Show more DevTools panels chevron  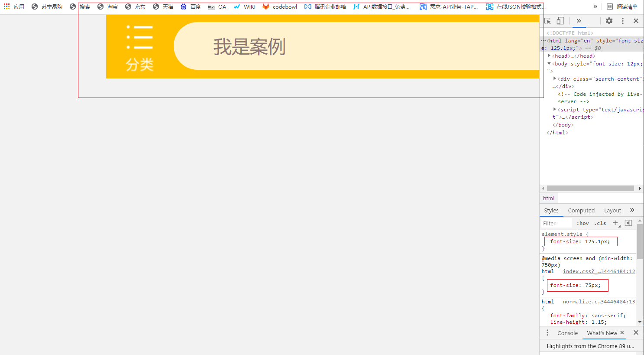coord(579,21)
